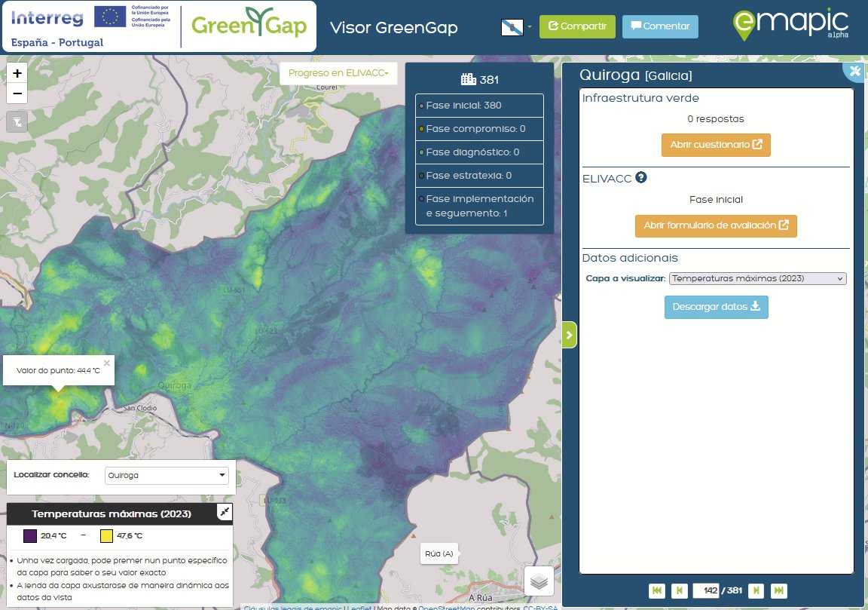
Task: Go to next municipality record
Action: click(756, 590)
